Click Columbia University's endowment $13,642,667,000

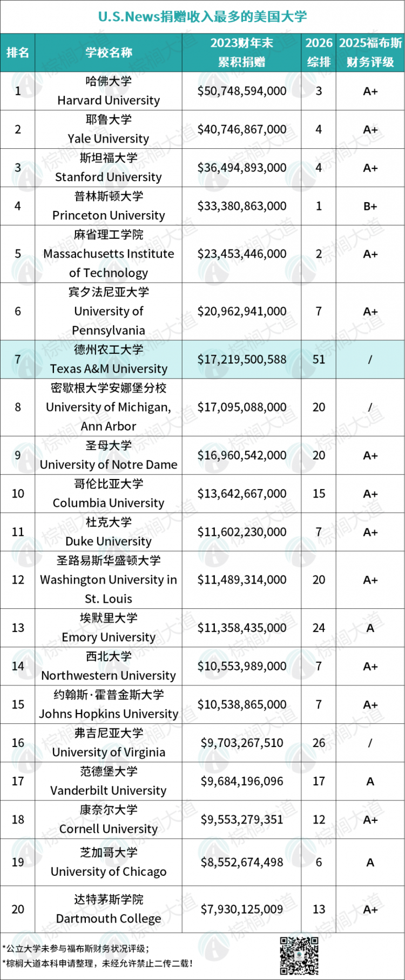click(241, 494)
